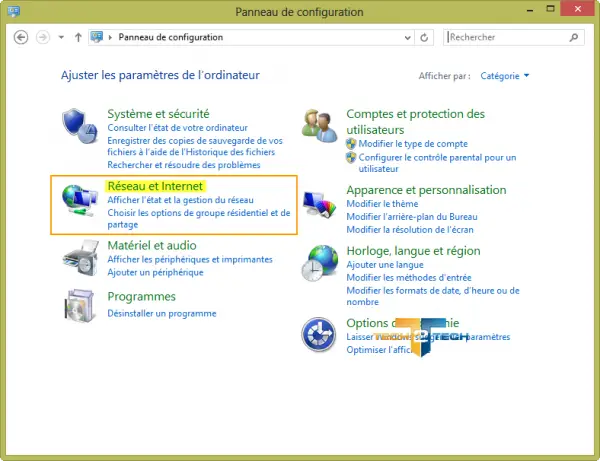Click the Panneau de configuration breadcrumb

(x=171, y=37)
